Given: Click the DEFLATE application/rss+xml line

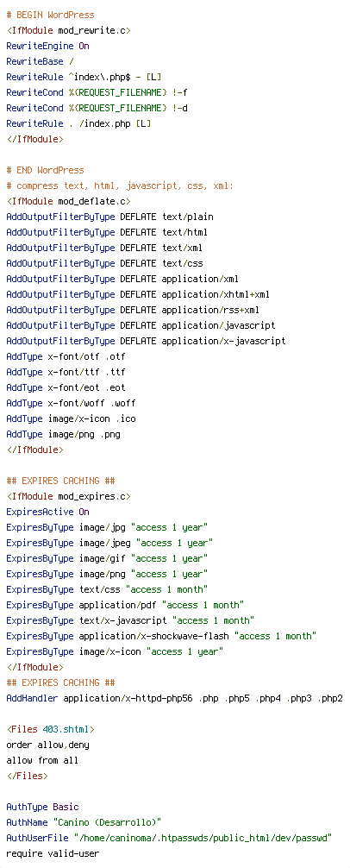Looking at the screenshot, I should tap(133, 310).
